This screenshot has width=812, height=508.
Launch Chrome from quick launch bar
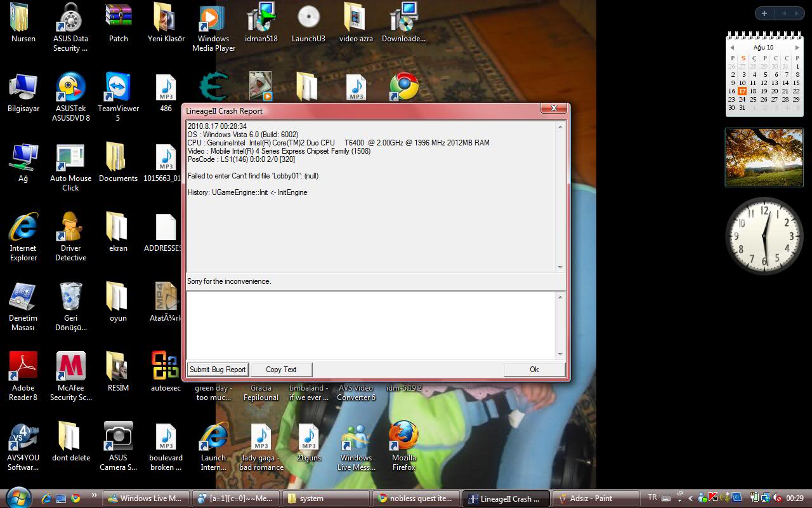coord(75,498)
